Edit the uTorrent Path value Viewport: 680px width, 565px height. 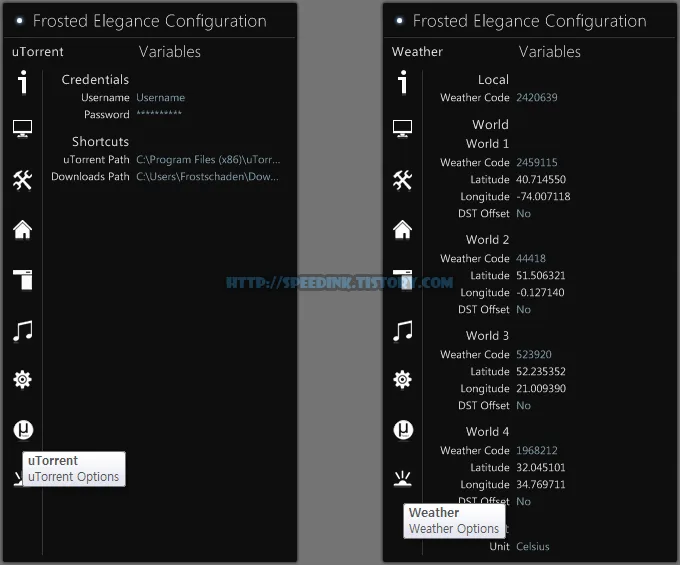(208, 160)
